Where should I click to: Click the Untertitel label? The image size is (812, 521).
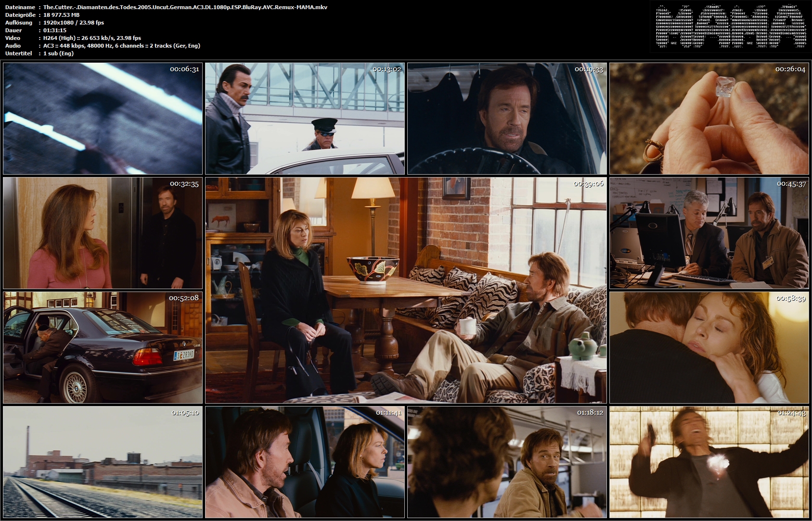tap(19, 53)
